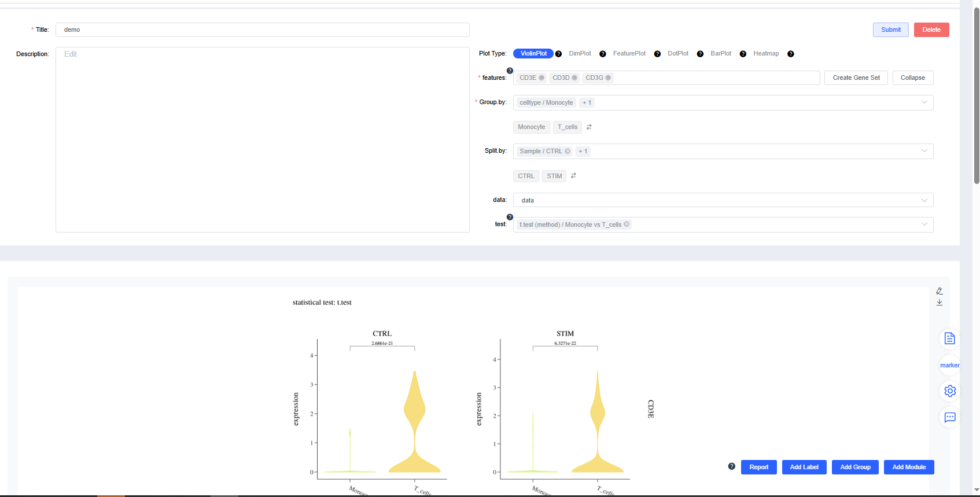Click into the Description text area

pyautogui.click(x=262, y=139)
